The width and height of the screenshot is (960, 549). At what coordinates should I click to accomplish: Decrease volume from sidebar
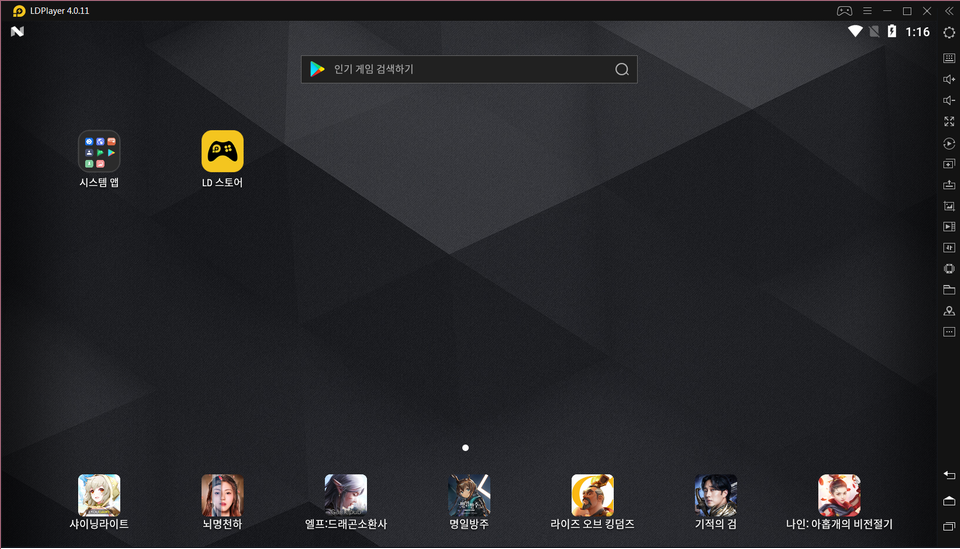949,100
